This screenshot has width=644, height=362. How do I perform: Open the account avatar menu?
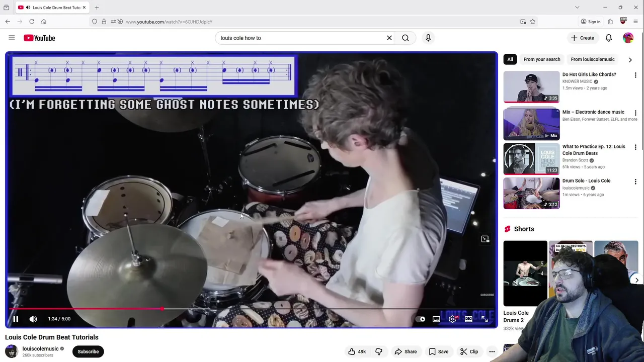coord(628,38)
